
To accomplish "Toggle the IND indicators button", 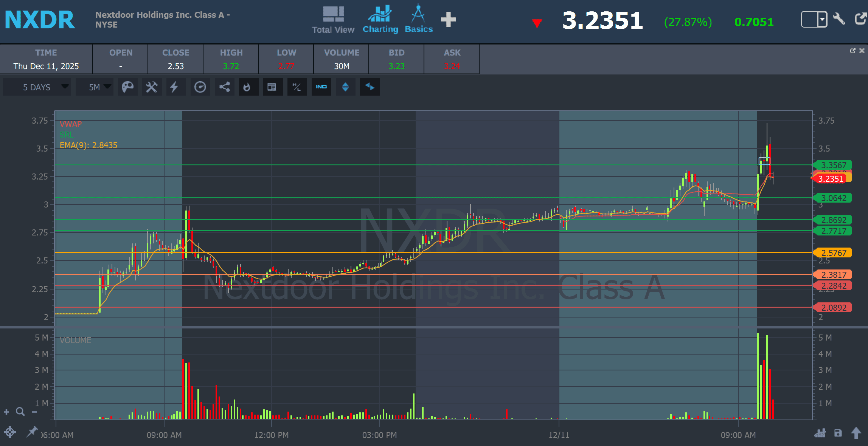I will [321, 87].
